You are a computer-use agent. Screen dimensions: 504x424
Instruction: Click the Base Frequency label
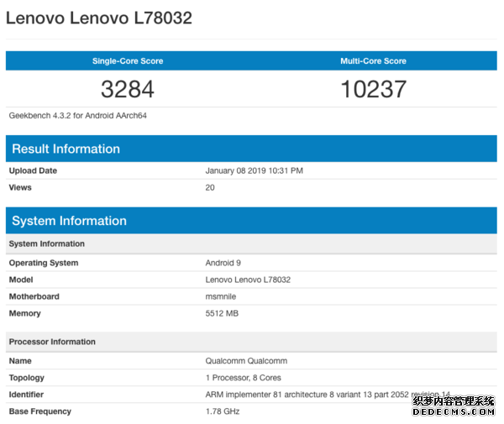(x=40, y=411)
